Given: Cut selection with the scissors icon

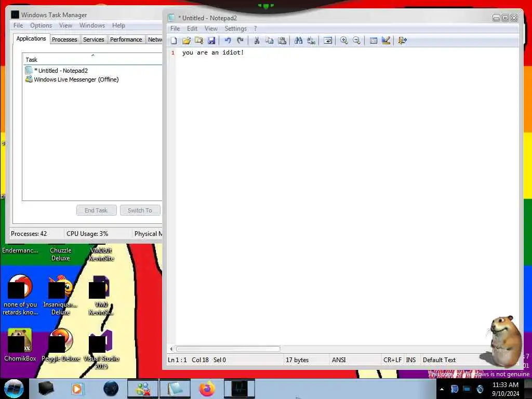Looking at the screenshot, I should pos(257,41).
